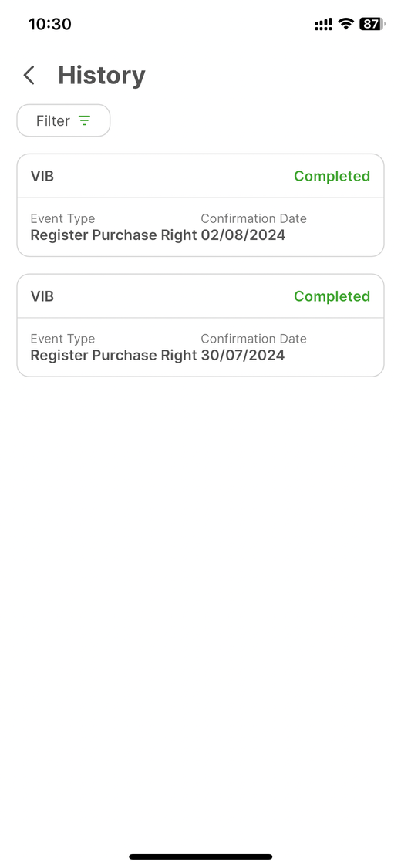401x868 pixels.
Task: Tap the Wi-Fi status icon
Action: 346,24
